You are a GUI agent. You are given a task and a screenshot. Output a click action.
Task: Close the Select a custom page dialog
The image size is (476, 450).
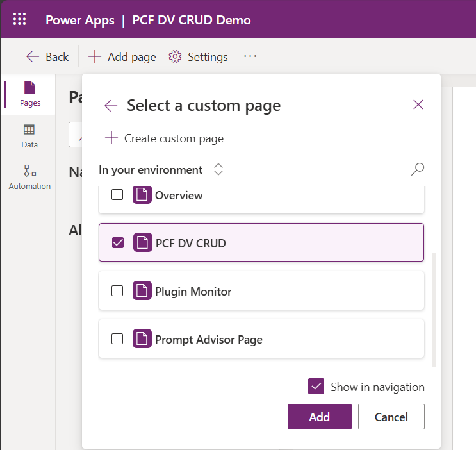(x=418, y=104)
